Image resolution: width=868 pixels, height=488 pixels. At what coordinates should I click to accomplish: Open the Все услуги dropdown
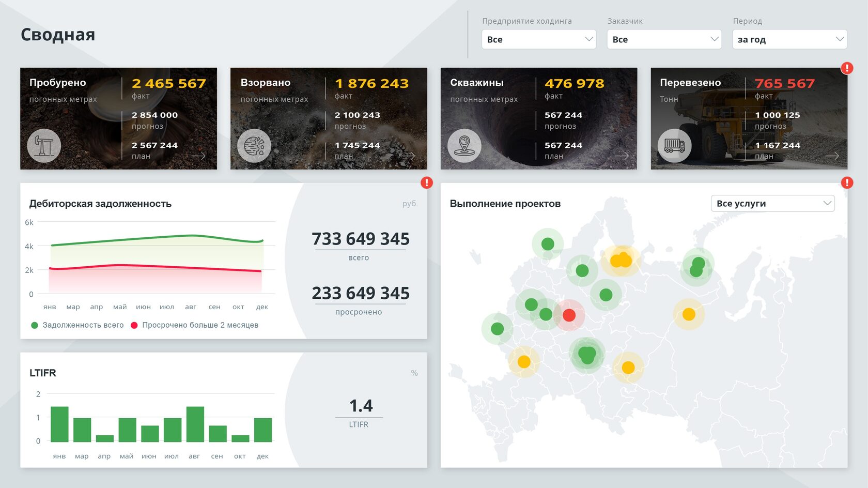(772, 203)
